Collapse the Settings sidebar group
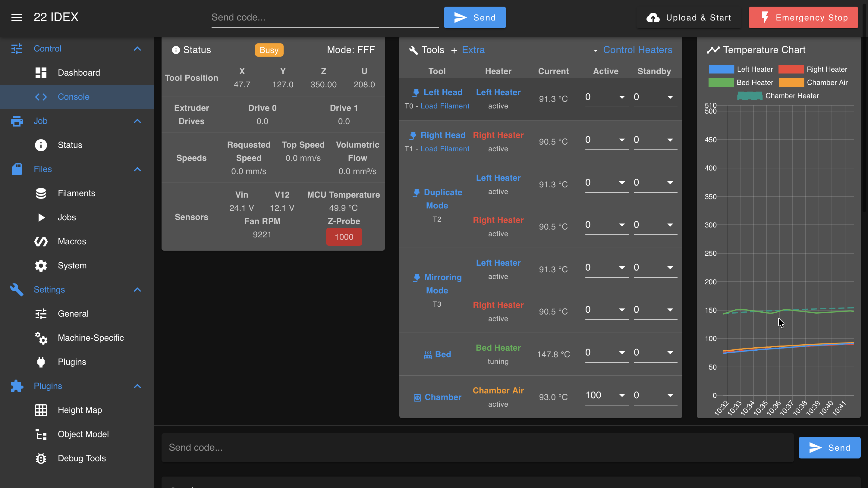The image size is (868, 488). pyautogui.click(x=137, y=289)
